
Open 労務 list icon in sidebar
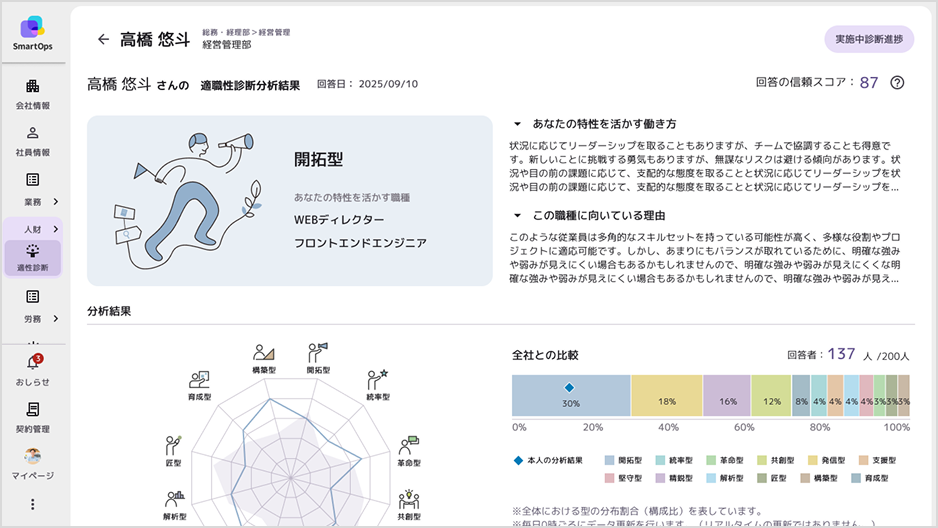coord(32,297)
